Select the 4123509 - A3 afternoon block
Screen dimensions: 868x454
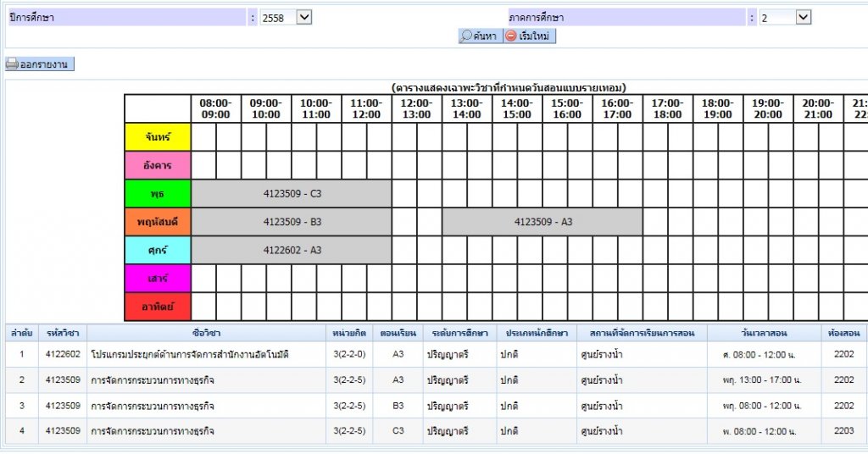542,222
